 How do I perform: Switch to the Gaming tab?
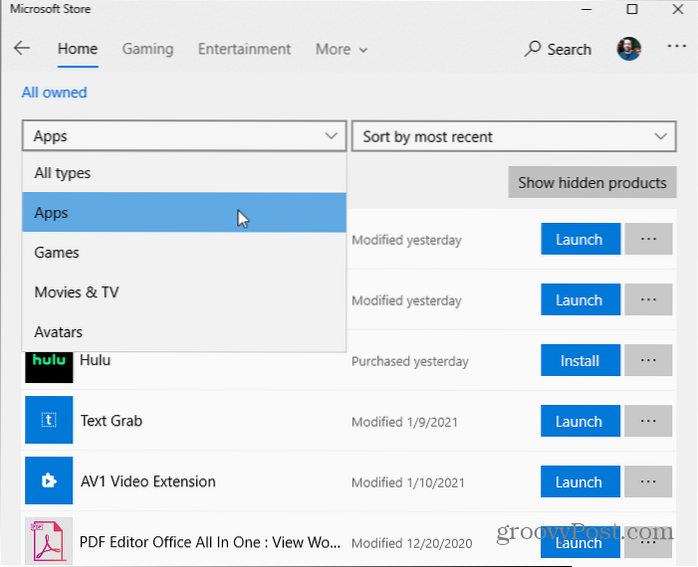tap(147, 49)
